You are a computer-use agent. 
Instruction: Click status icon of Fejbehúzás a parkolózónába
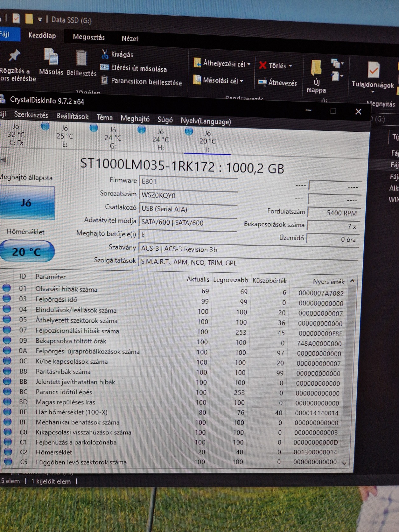pyautogui.click(x=8, y=442)
